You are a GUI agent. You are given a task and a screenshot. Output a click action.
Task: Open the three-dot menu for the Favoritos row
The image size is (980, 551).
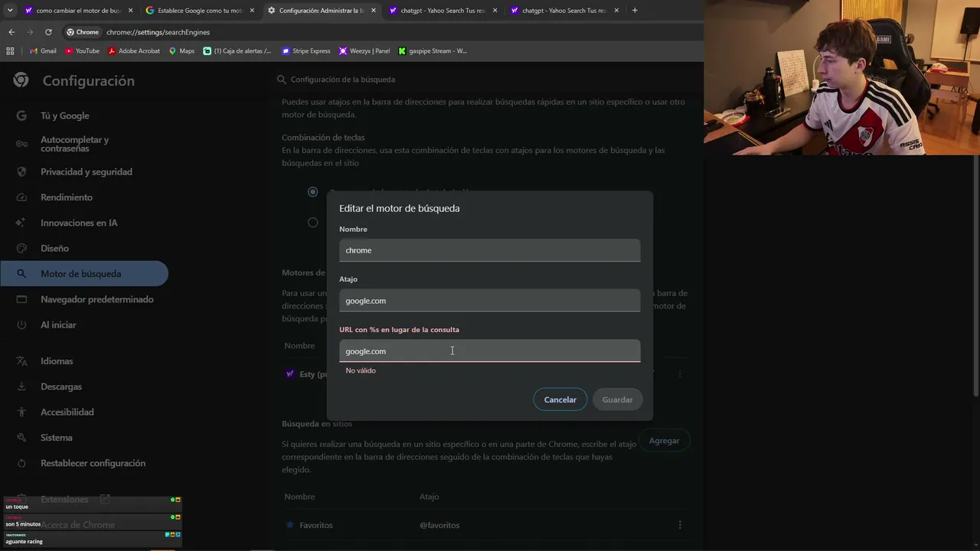click(x=680, y=525)
